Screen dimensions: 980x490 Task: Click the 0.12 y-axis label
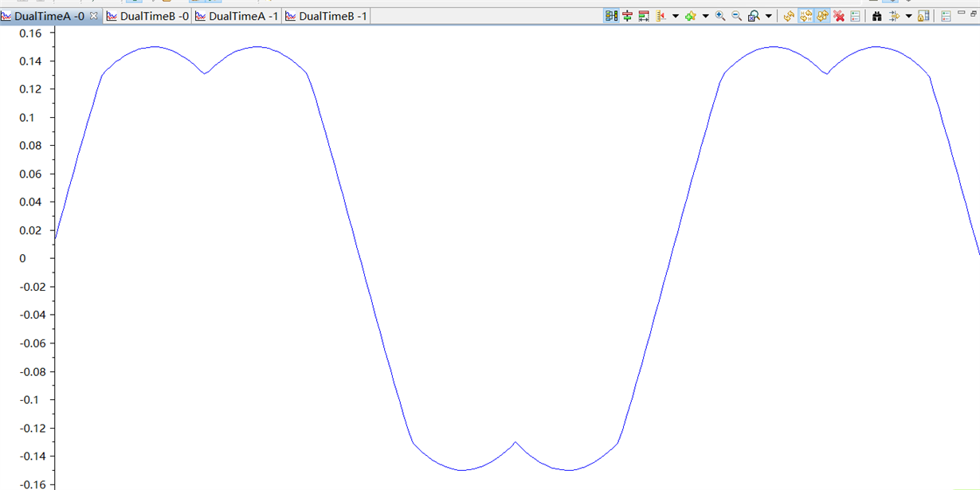[x=31, y=89]
